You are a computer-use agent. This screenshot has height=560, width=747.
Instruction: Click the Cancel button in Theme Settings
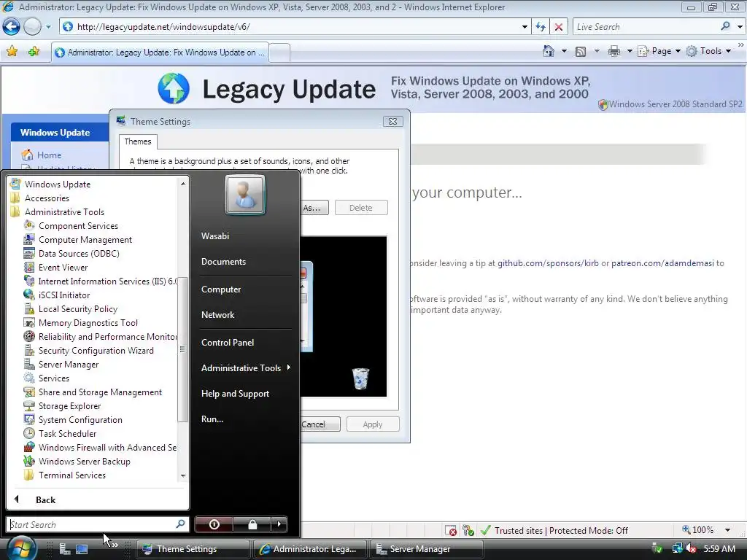[320, 424]
